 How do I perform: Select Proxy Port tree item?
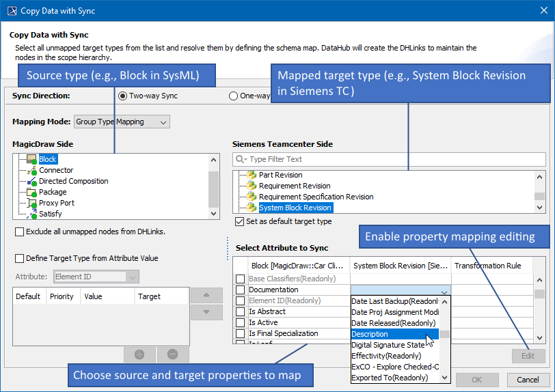[x=57, y=203]
